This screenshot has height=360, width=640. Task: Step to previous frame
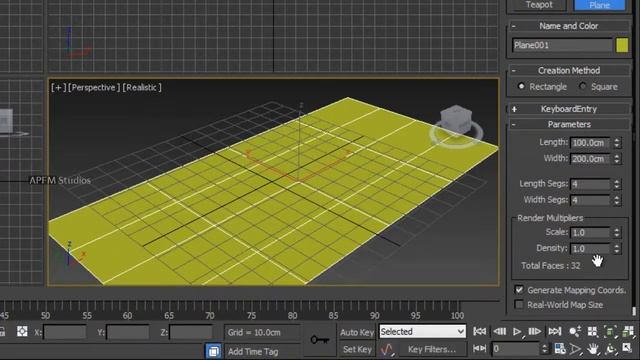(x=500, y=331)
